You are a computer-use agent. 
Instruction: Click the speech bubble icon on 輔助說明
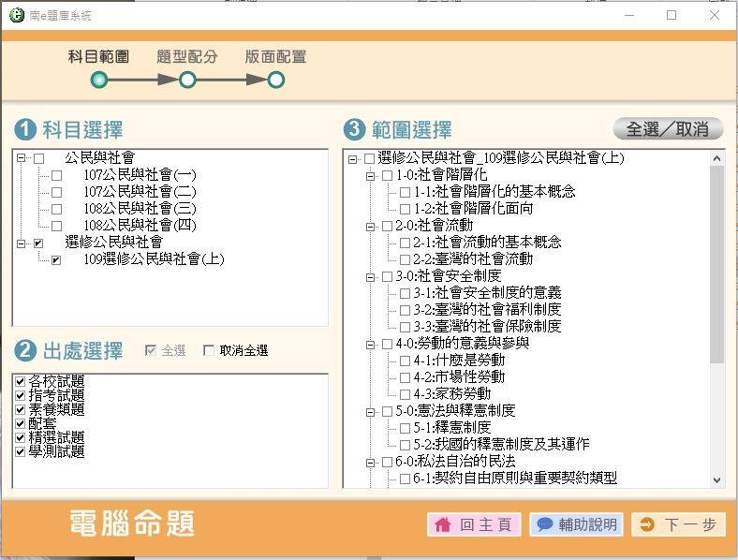point(544,524)
